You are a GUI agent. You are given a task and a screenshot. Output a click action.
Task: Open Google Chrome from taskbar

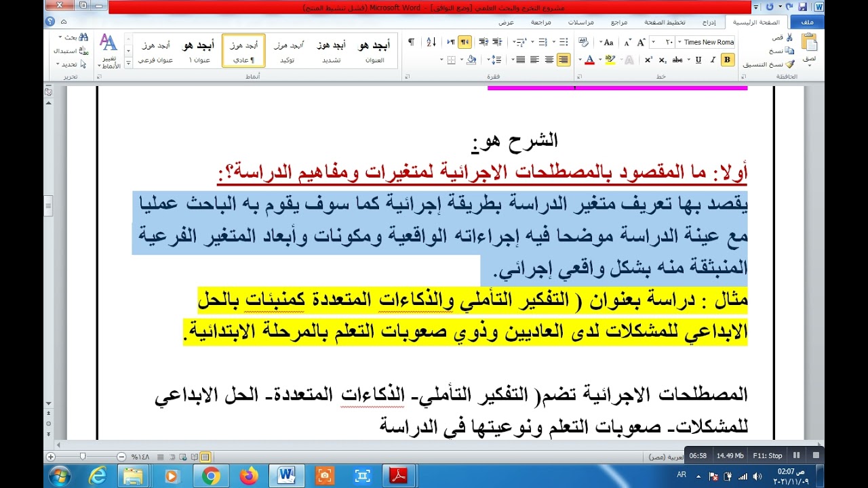click(x=211, y=476)
